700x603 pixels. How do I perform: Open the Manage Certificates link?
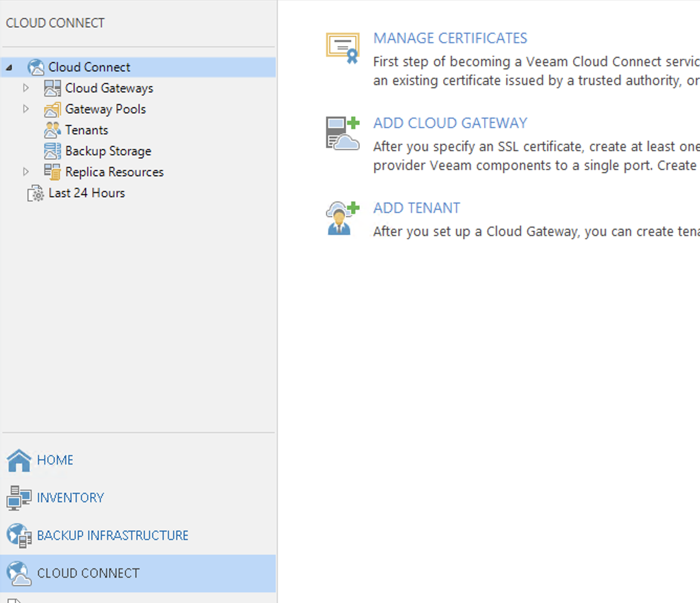450,38
